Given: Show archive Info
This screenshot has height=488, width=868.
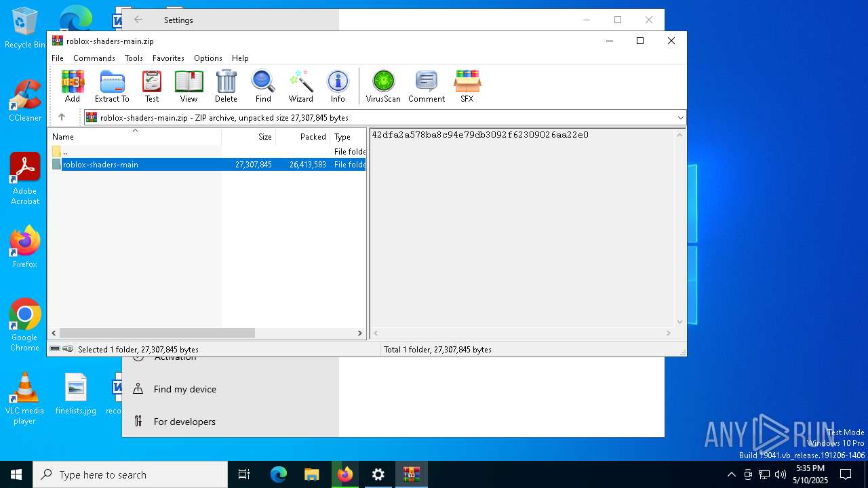Looking at the screenshot, I should pos(338,86).
